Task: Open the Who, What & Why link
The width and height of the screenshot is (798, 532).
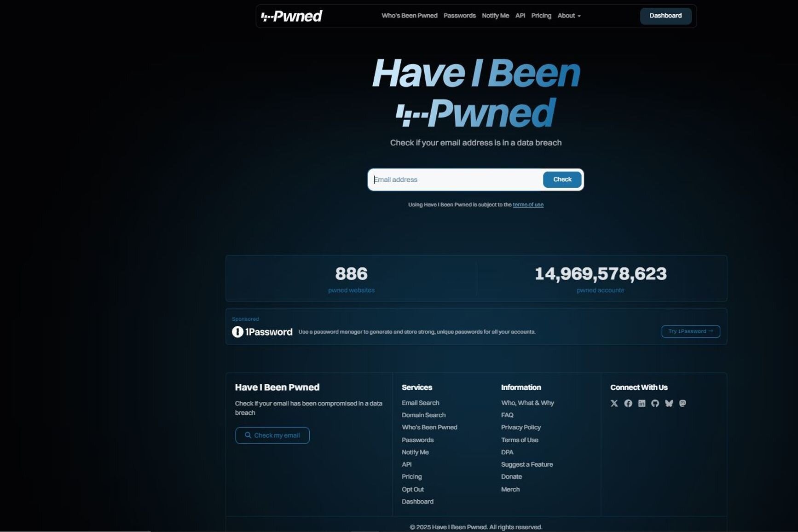Action: (527, 403)
